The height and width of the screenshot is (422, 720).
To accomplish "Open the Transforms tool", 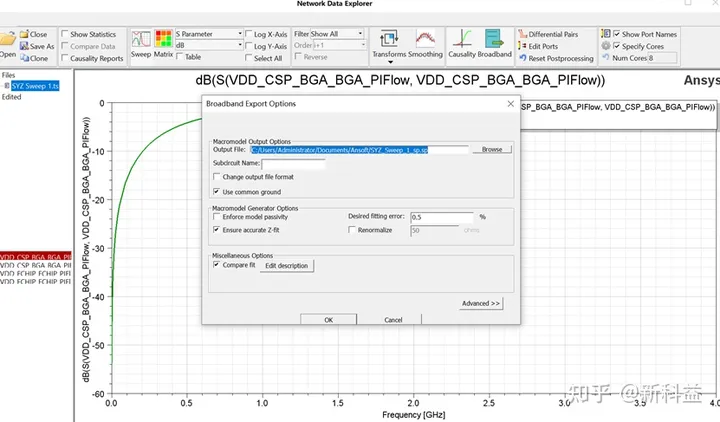I will tap(389, 39).
